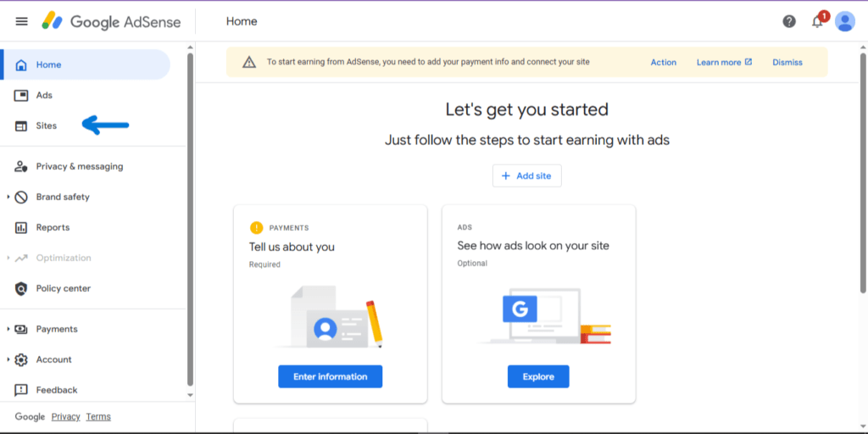Click the Brand safety blocked-circle icon

tap(21, 197)
